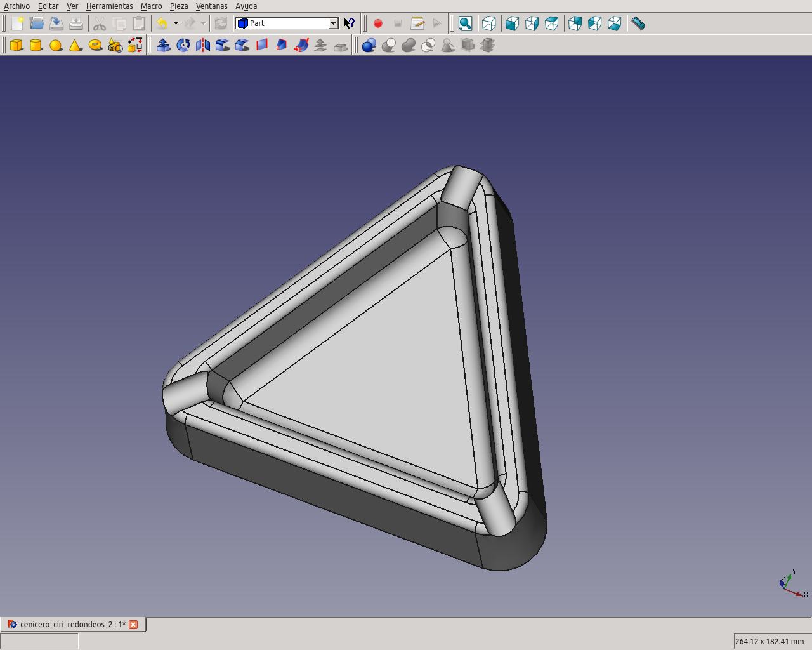Click the Cross-sections tool icon
The height and width of the screenshot is (650, 812).
coord(487,45)
